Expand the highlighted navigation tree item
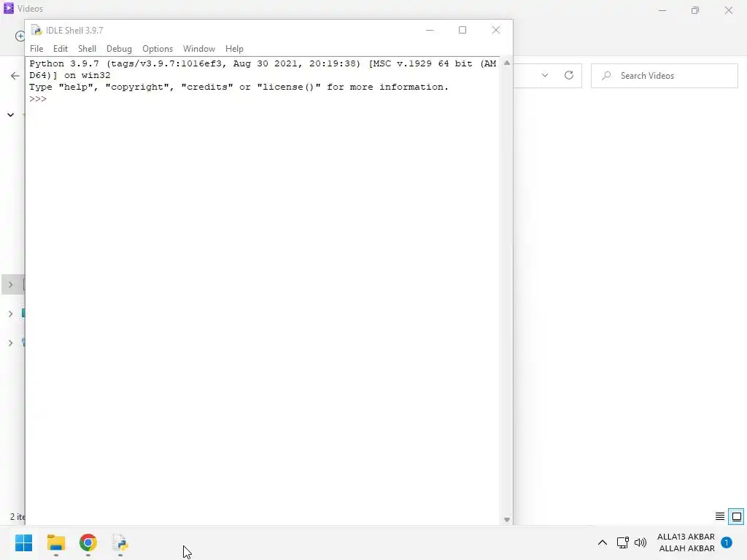This screenshot has width=747, height=560. coord(10,285)
